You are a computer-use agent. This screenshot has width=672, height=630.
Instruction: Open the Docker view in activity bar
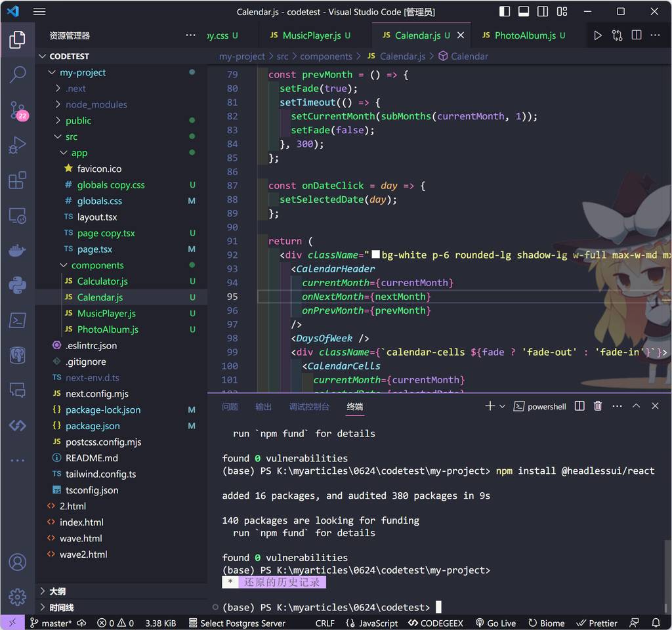click(x=18, y=250)
